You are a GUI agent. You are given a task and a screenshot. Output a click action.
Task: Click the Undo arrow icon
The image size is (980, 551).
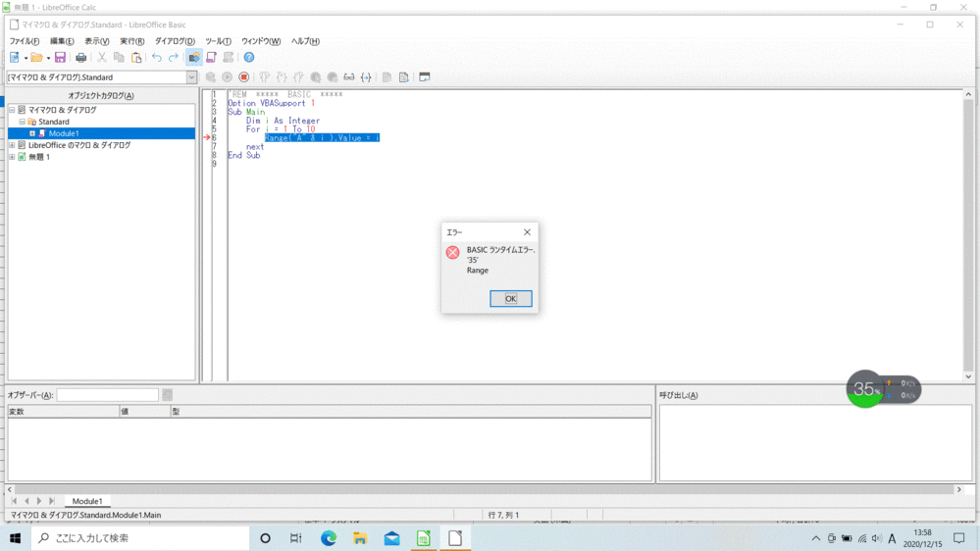[156, 58]
